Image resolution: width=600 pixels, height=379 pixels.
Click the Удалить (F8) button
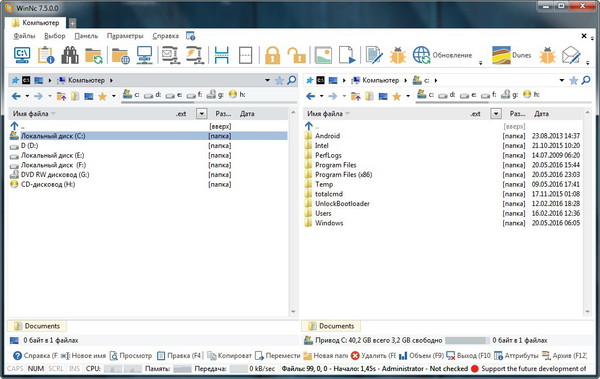373,356
